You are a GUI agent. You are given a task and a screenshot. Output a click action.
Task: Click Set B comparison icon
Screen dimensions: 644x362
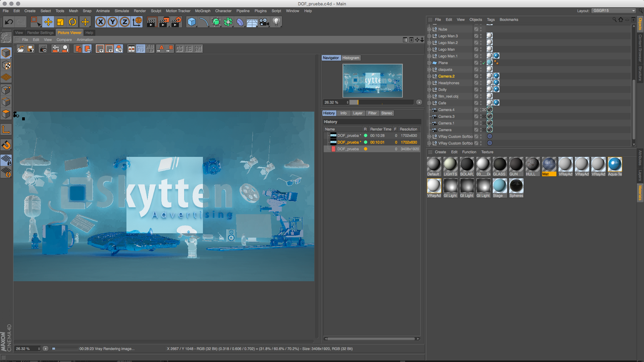coord(170,49)
